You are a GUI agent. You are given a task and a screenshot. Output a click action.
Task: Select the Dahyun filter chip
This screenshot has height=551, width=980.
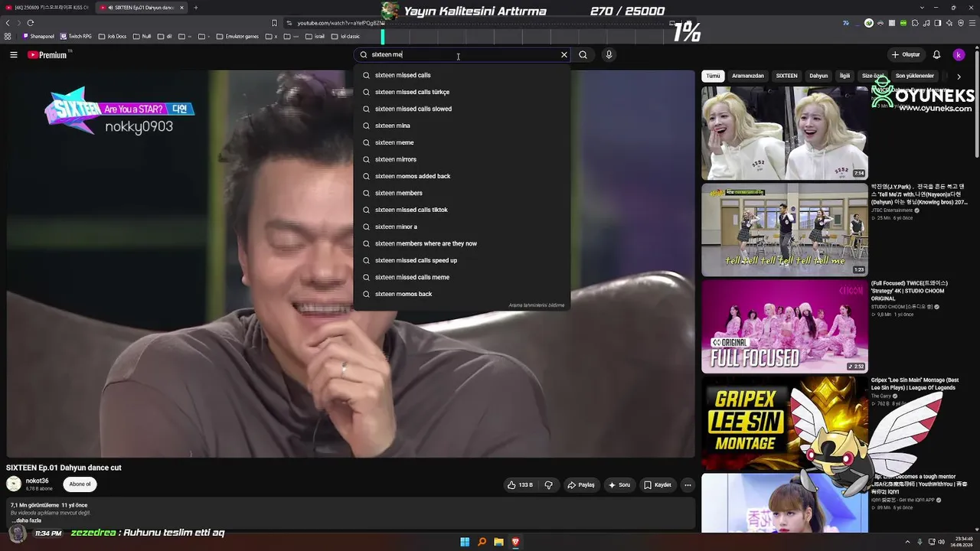point(818,76)
